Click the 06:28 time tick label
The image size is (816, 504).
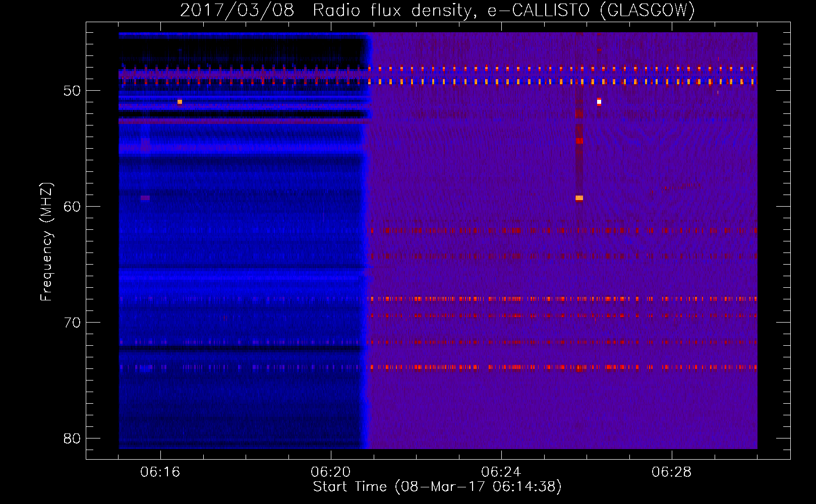672,472
